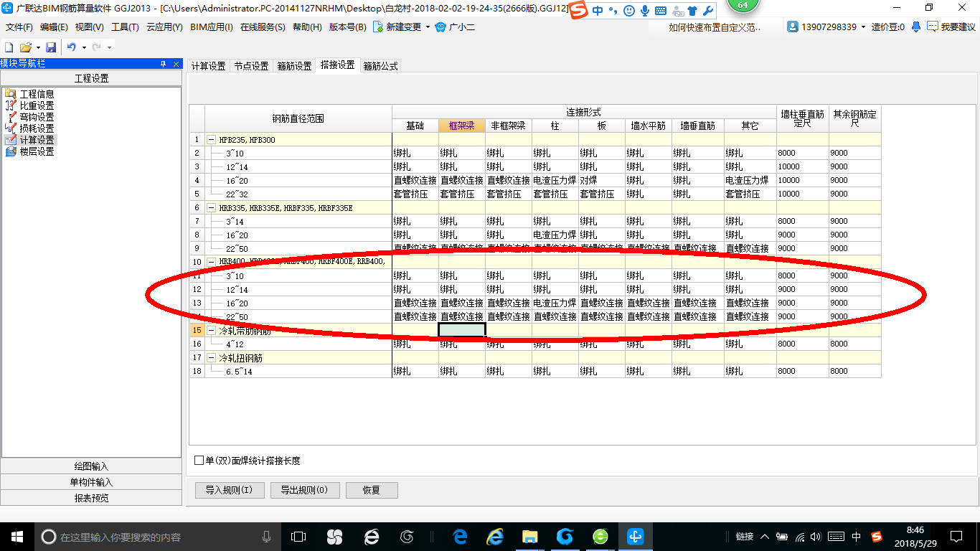The width and height of the screenshot is (980, 551).
Task: Click the 新建变更 document icon
Action: pyautogui.click(x=377, y=27)
